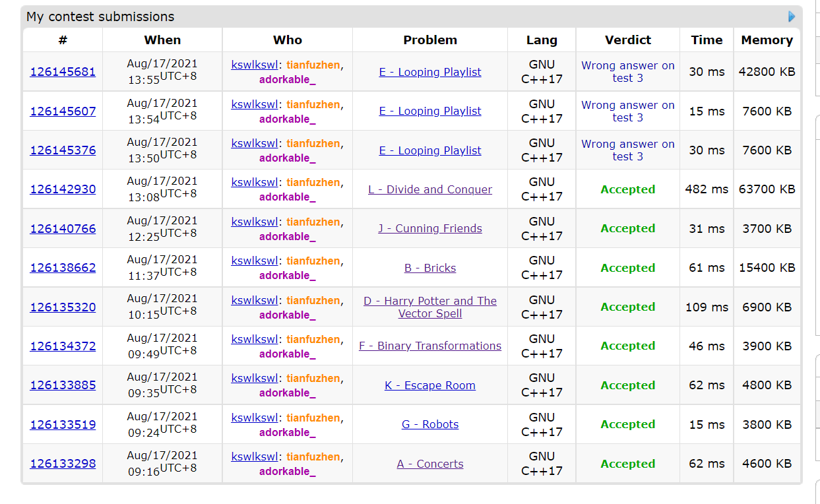Open problem K - Escape Room

(430, 385)
